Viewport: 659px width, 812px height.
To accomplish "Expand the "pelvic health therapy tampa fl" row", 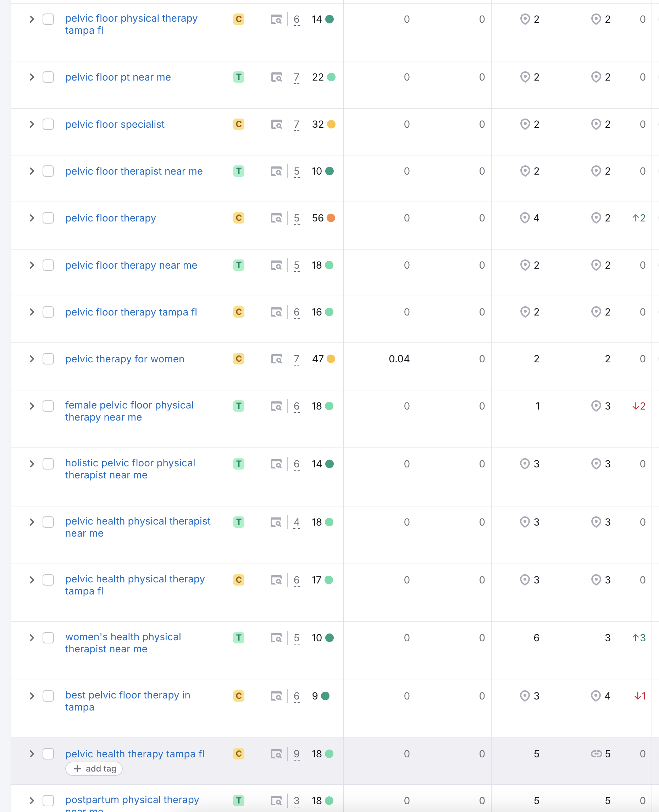I will [x=32, y=754].
